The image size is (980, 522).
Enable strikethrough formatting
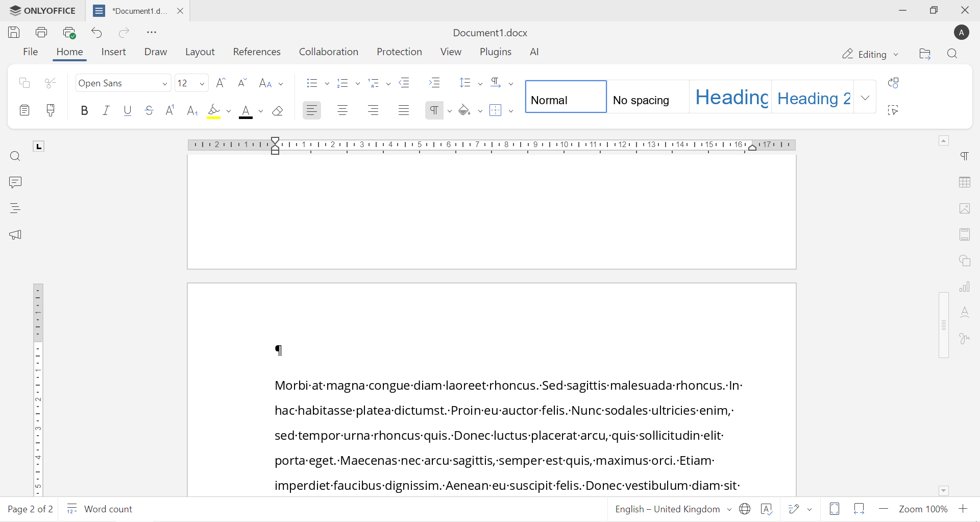tap(149, 110)
